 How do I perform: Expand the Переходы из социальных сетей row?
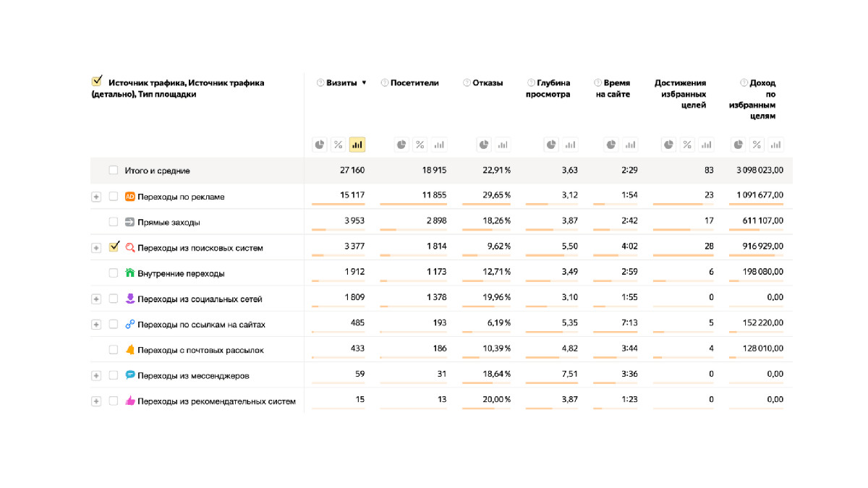point(96,299)
